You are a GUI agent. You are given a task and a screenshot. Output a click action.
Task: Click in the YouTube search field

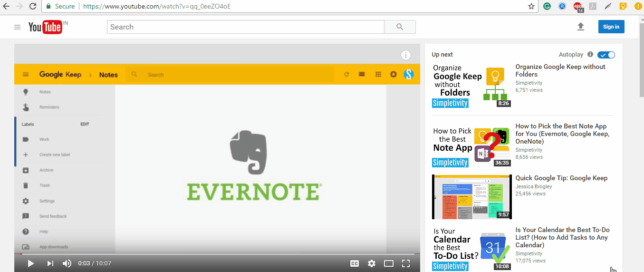click(245, 27)
